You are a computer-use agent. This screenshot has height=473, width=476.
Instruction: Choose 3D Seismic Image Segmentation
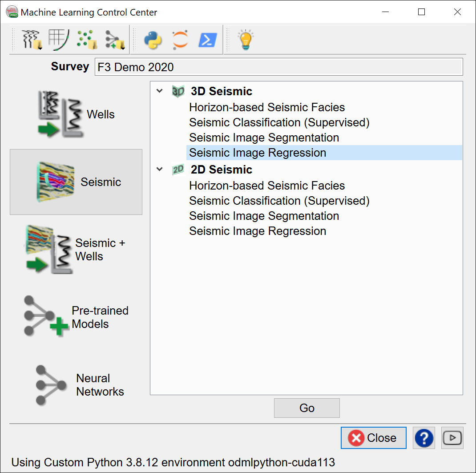point(264,137)
